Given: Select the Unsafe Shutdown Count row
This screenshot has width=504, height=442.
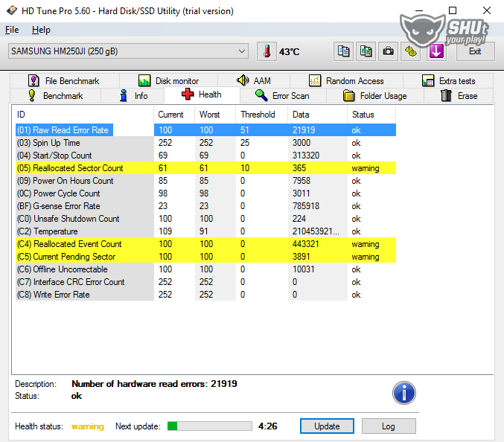Looking at the screenshot, I should point(205,219).
